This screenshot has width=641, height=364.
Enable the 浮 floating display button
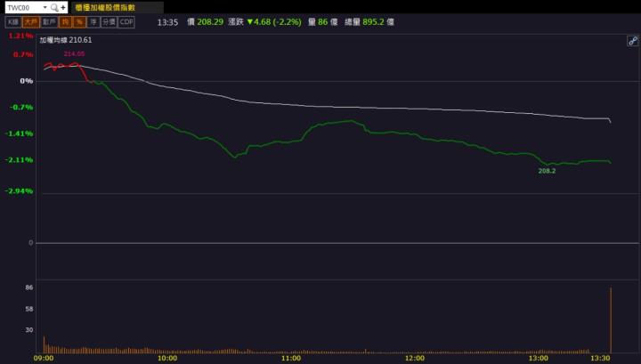tap(93, 22)
